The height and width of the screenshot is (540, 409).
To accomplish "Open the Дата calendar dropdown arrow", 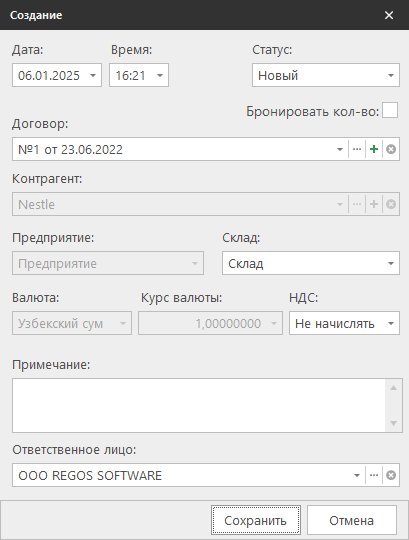I will [x=93, y=75].
